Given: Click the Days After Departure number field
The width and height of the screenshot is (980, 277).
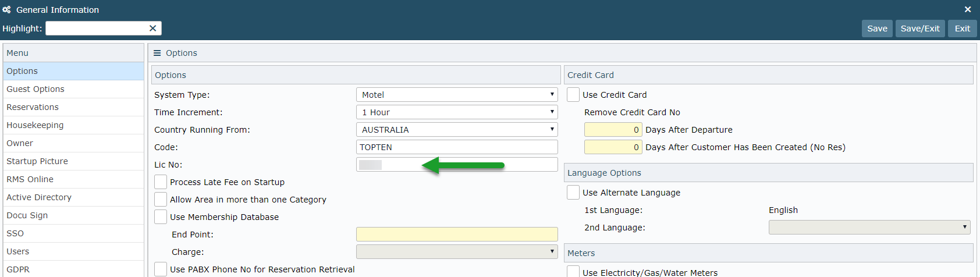Looking at the screenshot, I should click(x=613, y=130).
